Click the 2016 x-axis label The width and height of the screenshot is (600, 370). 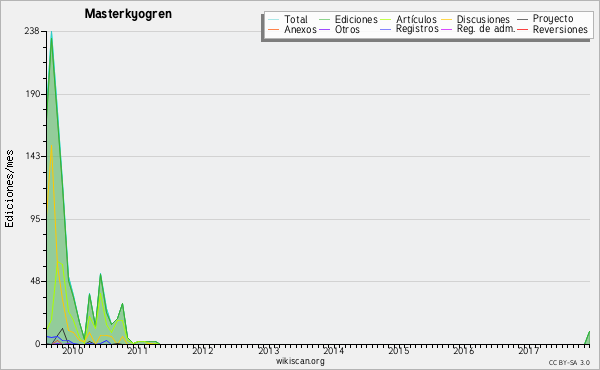click(464, 350)
